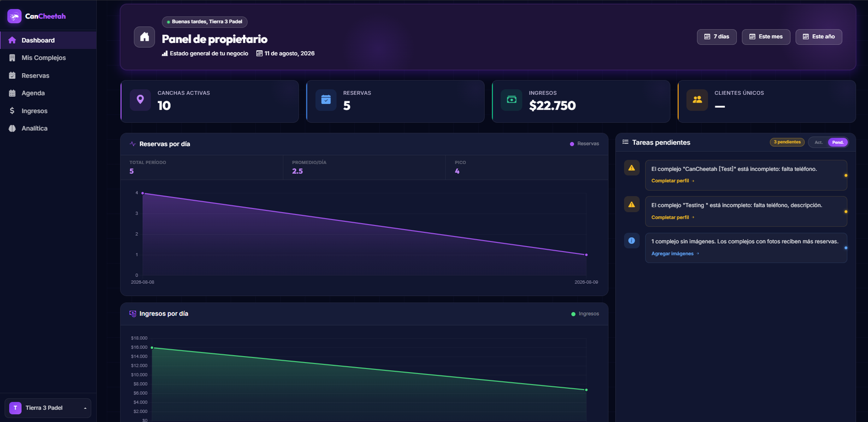Click the map pin icon in Canchas Activas card
The image size is (868, 422).
pos(141,100)
